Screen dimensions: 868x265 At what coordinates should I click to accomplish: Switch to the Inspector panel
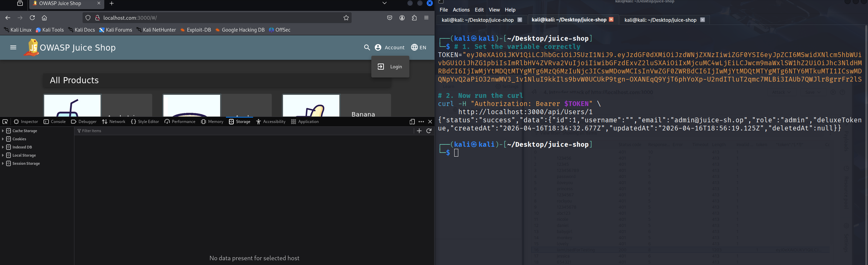(26, 122)
